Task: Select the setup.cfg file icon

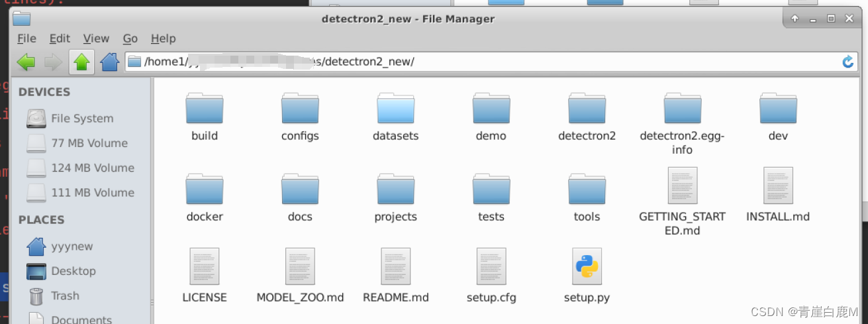Action: (x=491, y=266)
